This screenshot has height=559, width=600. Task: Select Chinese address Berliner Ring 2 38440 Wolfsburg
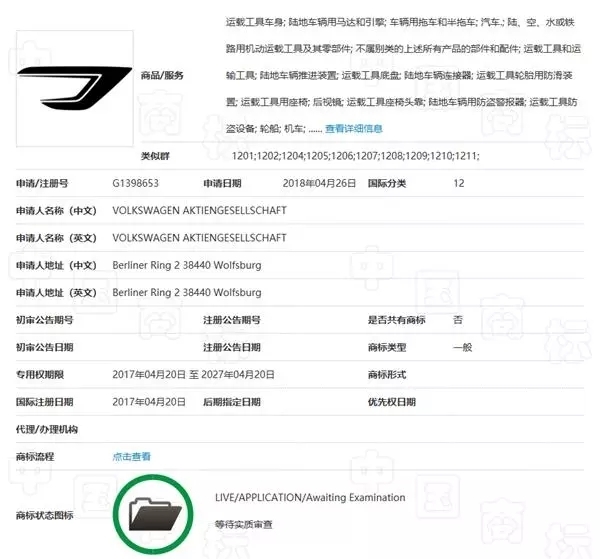187,265
